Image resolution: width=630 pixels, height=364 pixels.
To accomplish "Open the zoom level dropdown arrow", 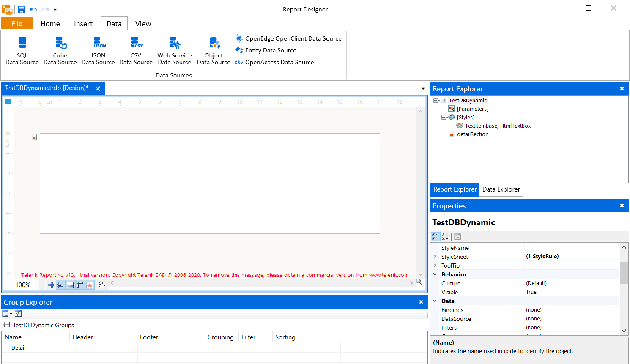I will point(42,285).
